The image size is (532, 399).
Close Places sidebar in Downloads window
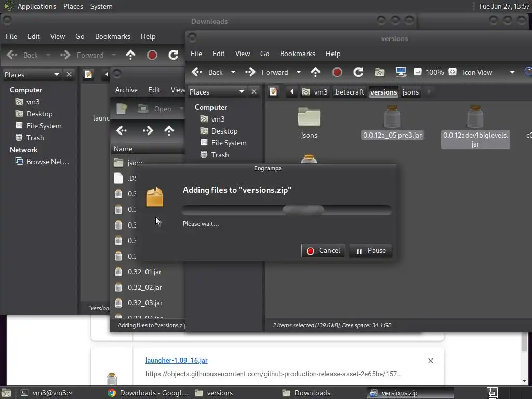[69, 74]
